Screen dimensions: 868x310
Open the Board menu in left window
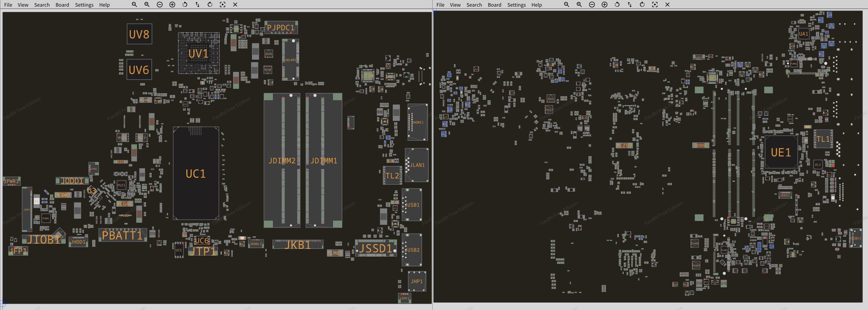coord(62,5)
